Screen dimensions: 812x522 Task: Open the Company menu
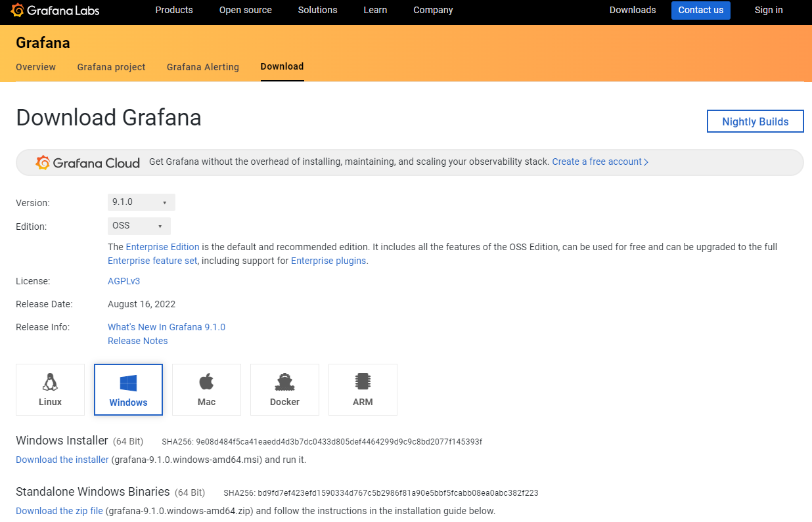click(x=433, y=10)
